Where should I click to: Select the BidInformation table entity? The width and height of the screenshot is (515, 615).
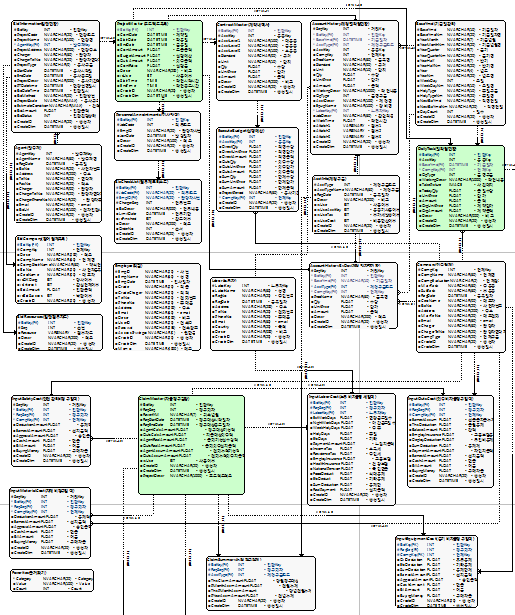(56, 76)
